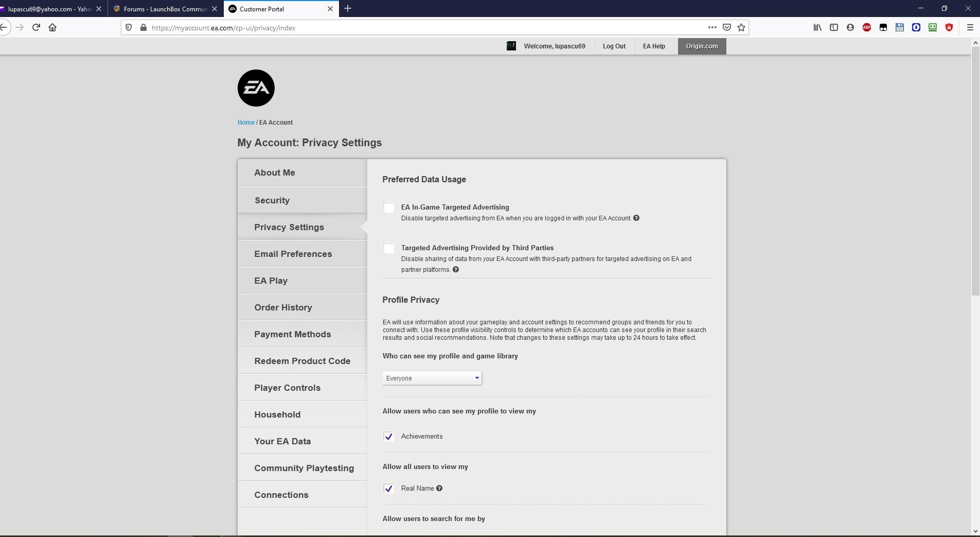Image resolution: width=980 pixels, height=537 pixels.
Task: Click the Home breadcrumb link
Action: (246, 123)
